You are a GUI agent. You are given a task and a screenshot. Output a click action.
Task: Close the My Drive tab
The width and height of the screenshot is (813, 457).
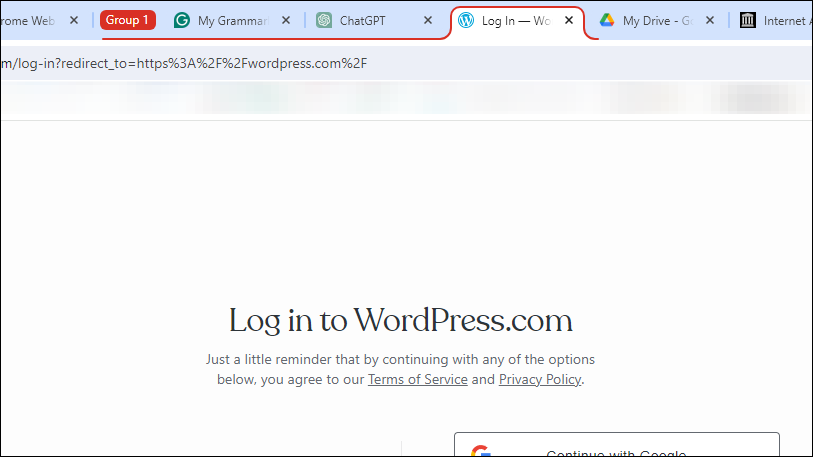pyautogui.click(x=710, y=20)
